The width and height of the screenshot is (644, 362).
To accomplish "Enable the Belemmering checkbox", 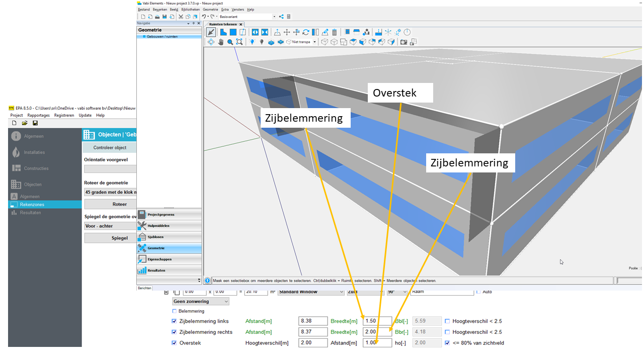I will click(175, 311).
